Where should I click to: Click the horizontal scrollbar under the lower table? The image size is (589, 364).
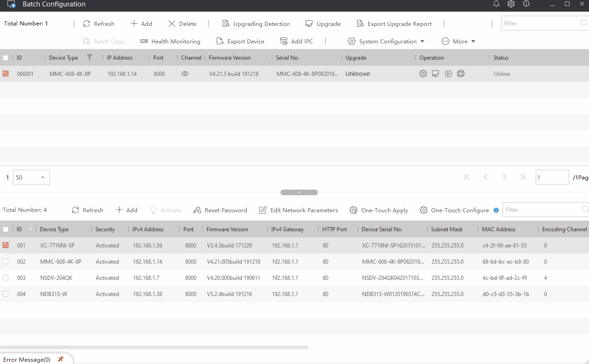point(154,347)
